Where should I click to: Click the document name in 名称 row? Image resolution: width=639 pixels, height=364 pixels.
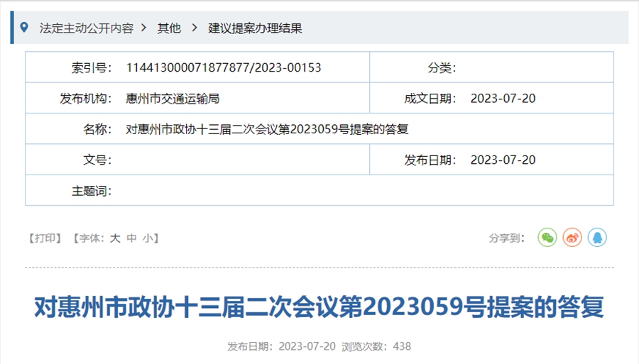pyautogui.click(x=267, y=129)
